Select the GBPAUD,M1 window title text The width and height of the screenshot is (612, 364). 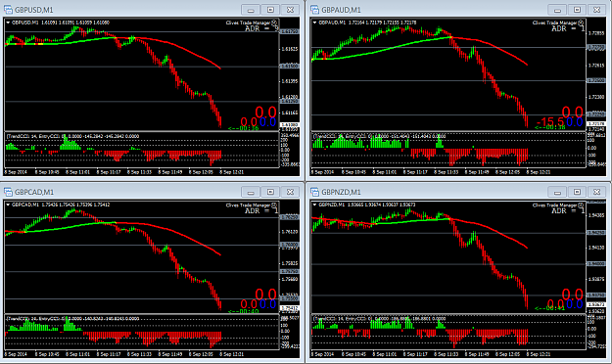(x=341, y=10)
